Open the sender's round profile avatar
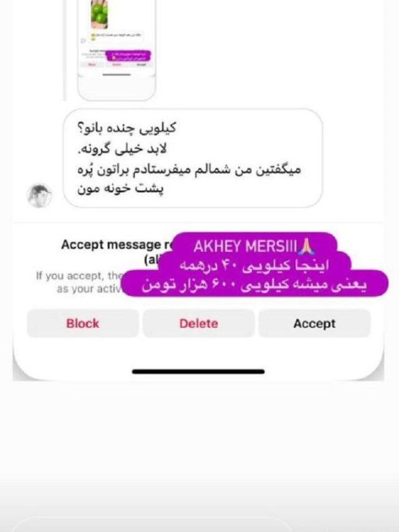 (x=39, y=195)
